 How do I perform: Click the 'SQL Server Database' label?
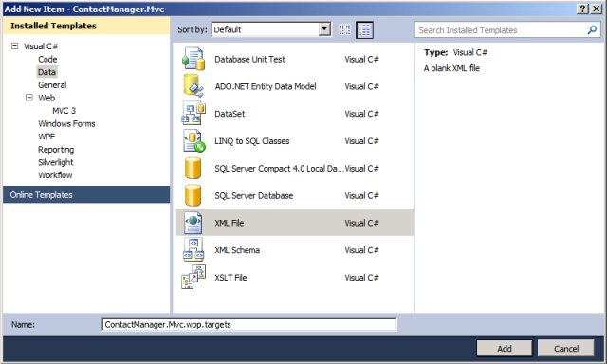point(254,195)
